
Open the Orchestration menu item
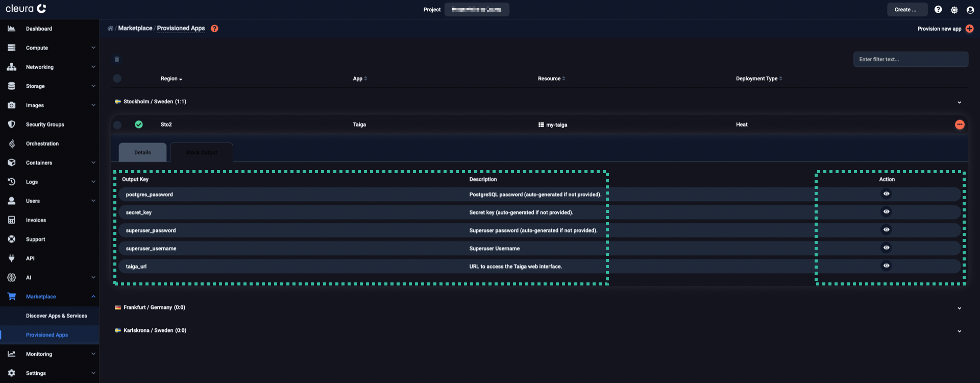coord(42,143)
